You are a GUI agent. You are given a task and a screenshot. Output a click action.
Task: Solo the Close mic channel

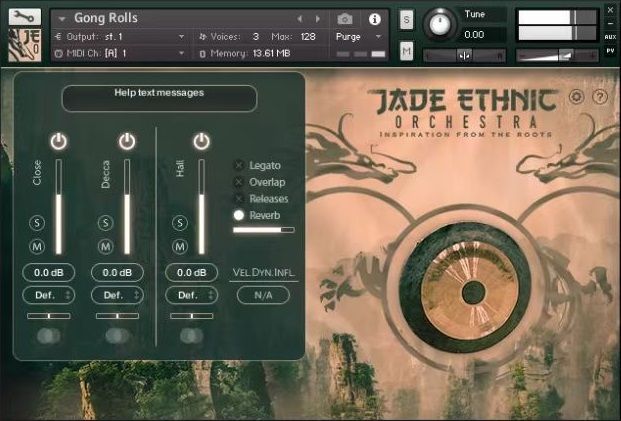click(37, 223)
